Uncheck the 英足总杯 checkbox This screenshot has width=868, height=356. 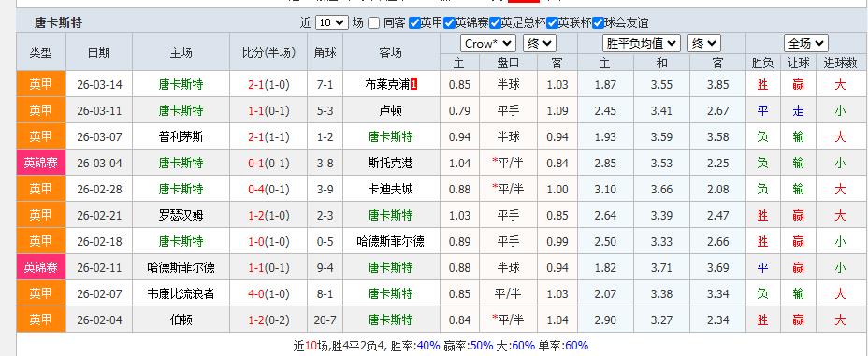pyautogui.click(x=495, y=23)
